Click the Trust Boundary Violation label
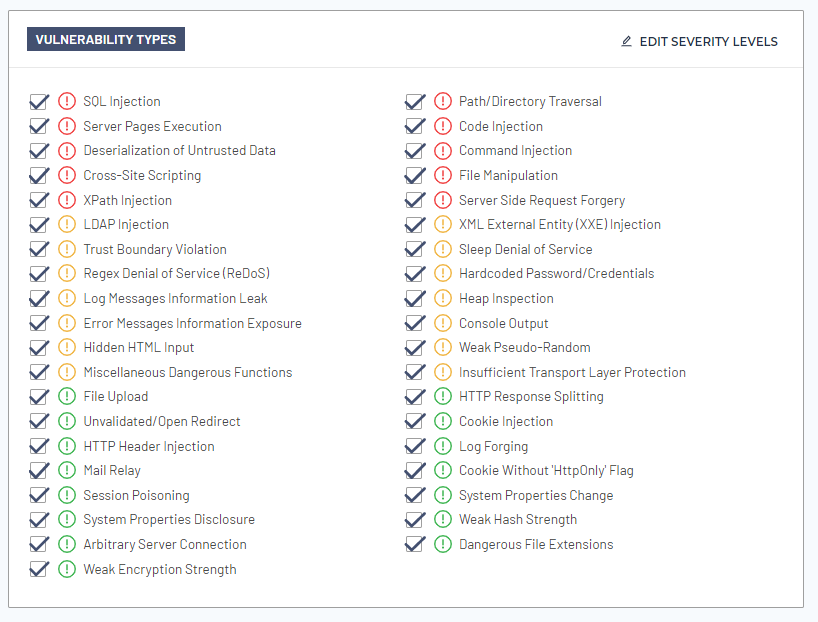Image resolution: width=818 pixels, height=622 pixels. tap(154, 250)
